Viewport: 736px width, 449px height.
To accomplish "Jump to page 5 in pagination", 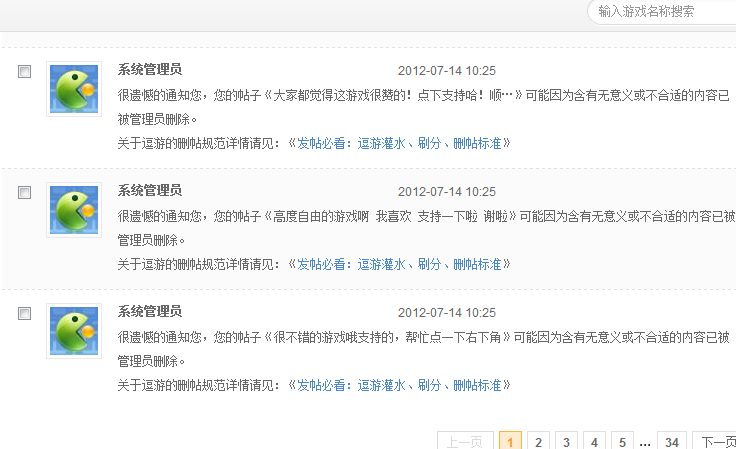I will point(622,441).
